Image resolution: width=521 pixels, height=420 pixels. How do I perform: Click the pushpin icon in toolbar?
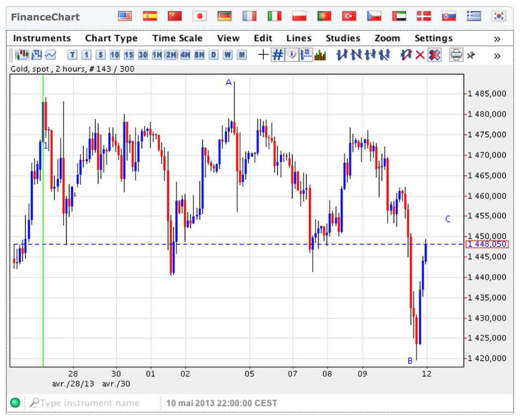pyautogui.click(x=471, y=55)
